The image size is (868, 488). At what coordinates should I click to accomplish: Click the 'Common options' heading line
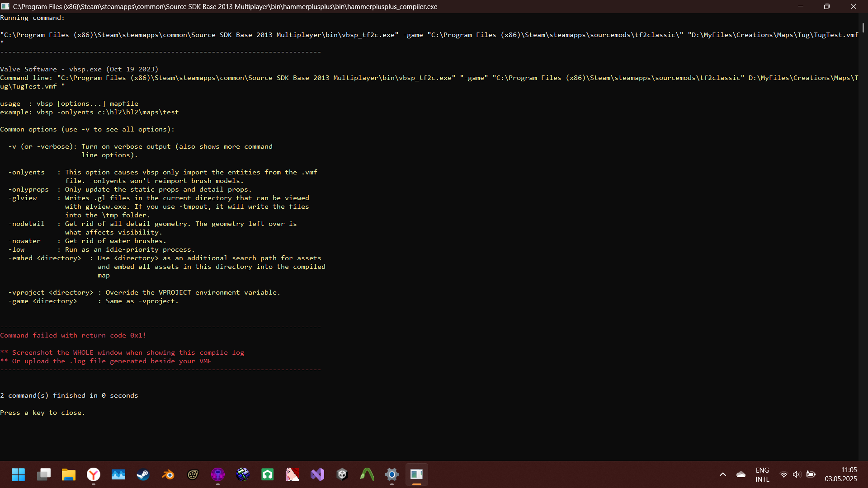click(x=87, y=129)
